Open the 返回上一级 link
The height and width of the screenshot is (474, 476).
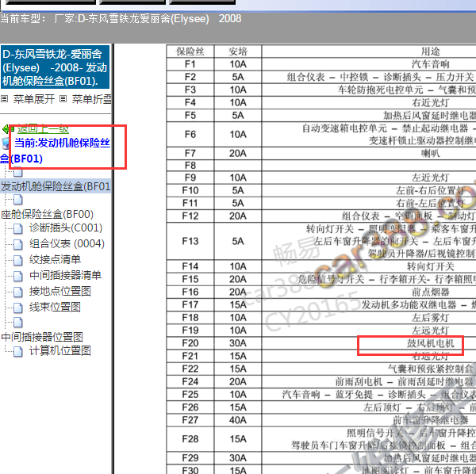[43, 129]
